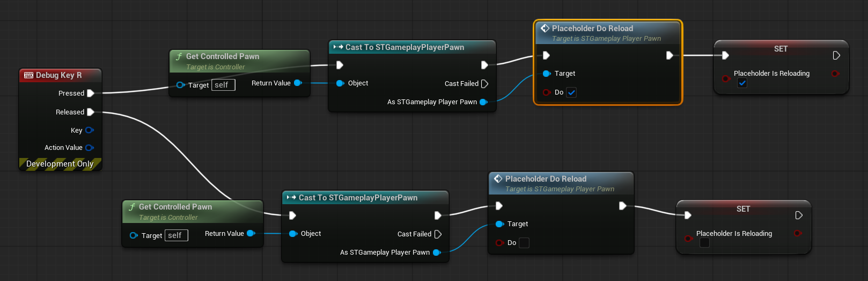Image resolution: width=868 pixels, height=281 pixels.
Task: Click the Released execution pin on Debug Key R
Action: tap(91, 112)
